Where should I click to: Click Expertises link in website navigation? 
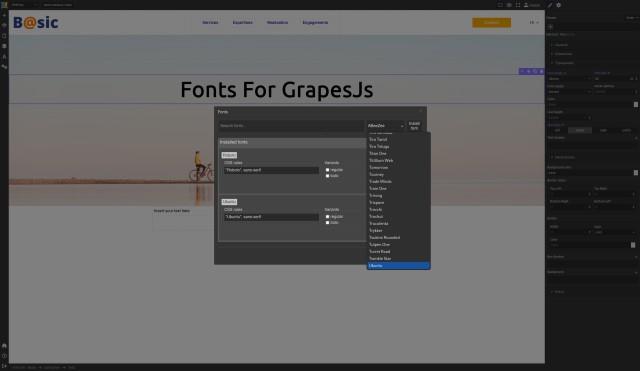(242, 22)
